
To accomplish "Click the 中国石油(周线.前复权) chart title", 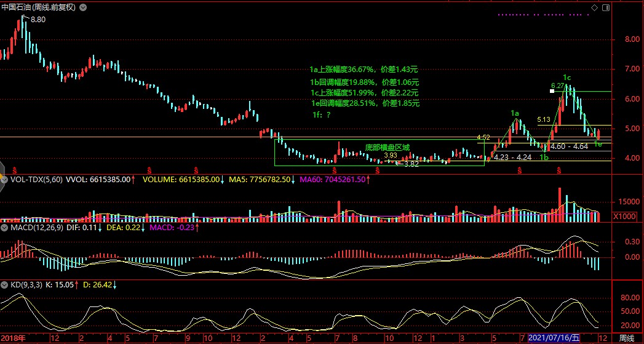I will (x=39, y=7).
